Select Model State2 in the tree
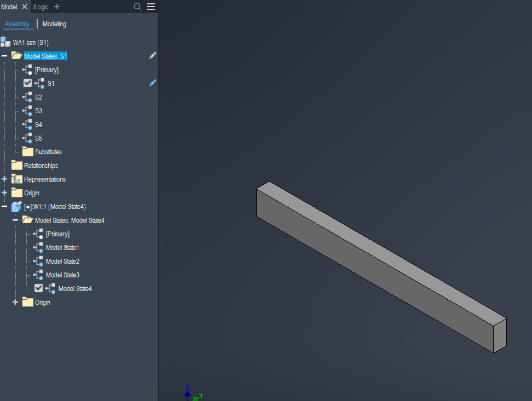Viewport: 532px width, 401px height. pos(62,261)
